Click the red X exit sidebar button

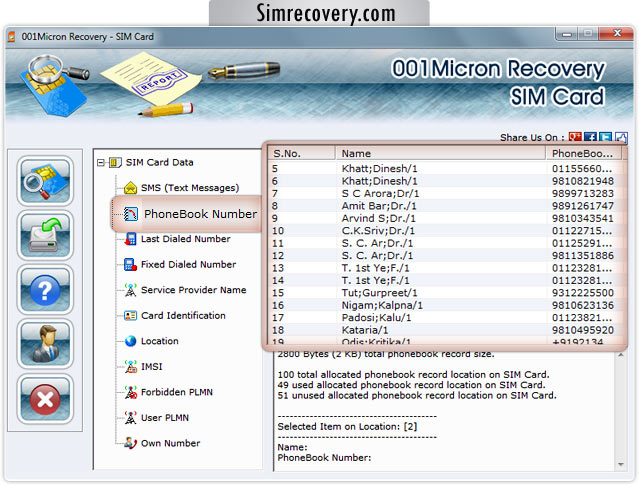pos(45,399)
